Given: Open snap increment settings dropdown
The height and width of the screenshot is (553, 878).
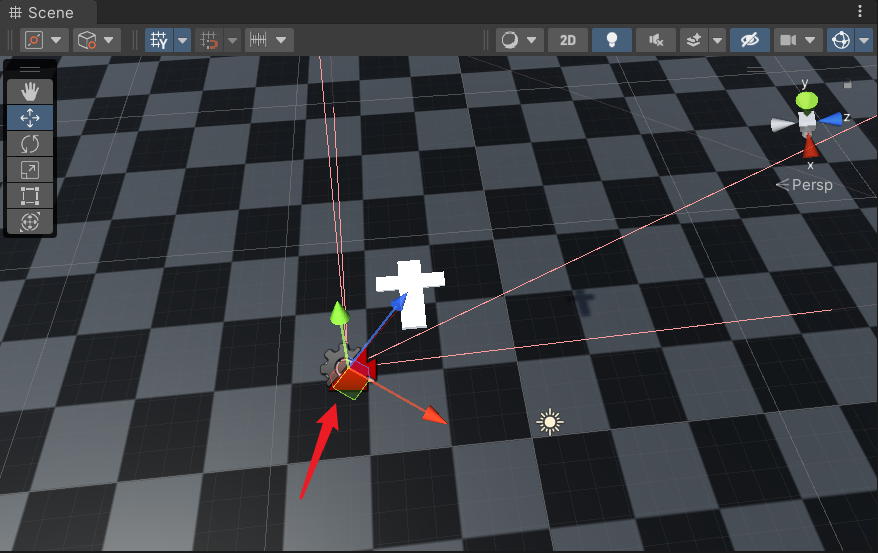Looking at the screenshot, I should (281, 40).
